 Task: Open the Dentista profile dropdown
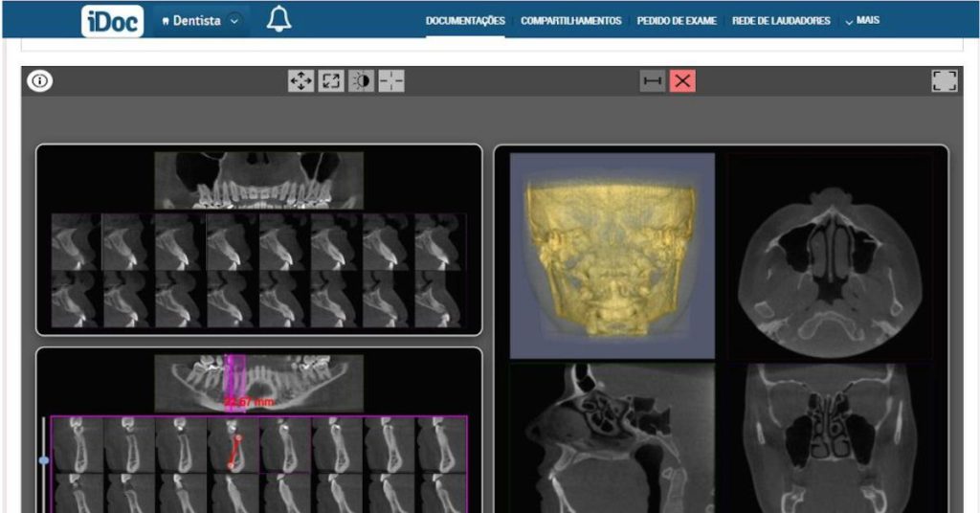201,20
